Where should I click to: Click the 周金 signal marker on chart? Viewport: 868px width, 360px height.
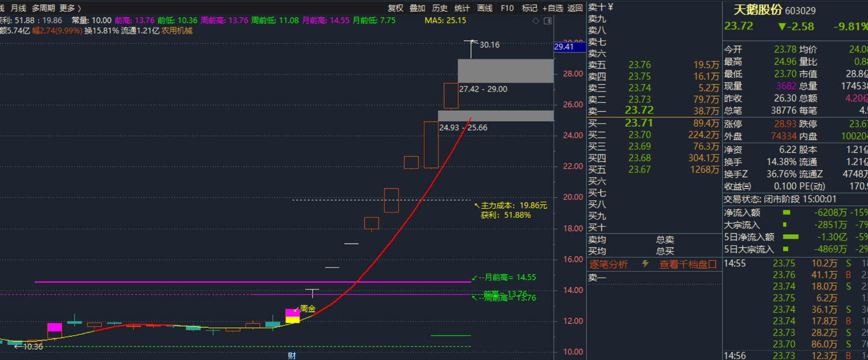307,309
